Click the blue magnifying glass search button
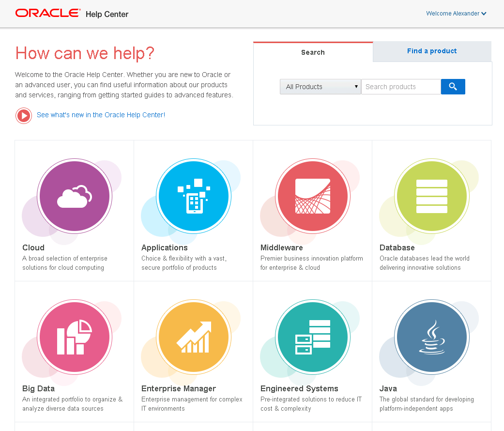Screen dimensions: 504x431 point(453,86)
